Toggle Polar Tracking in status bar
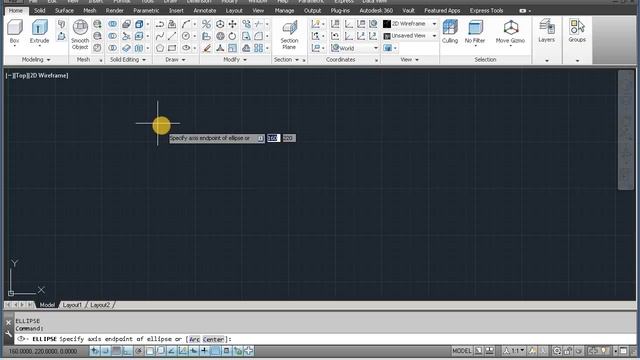The width and height of the screenshot is (640, 360). (x=138, y=351)
